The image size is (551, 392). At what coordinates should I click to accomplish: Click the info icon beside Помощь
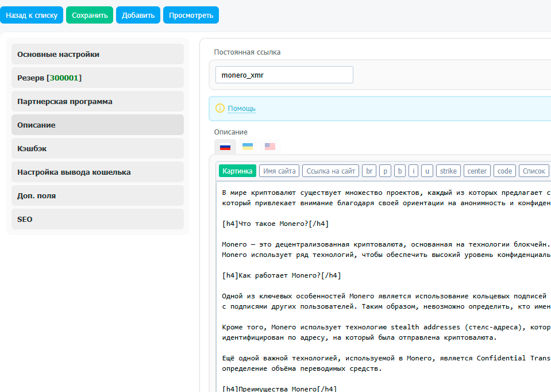point(220,108)
